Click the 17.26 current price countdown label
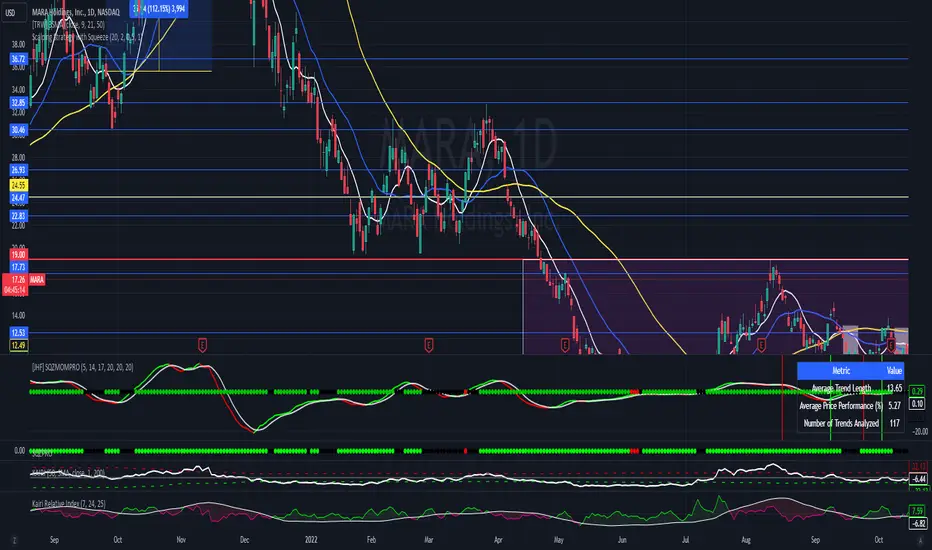 [x=14, y=285]
